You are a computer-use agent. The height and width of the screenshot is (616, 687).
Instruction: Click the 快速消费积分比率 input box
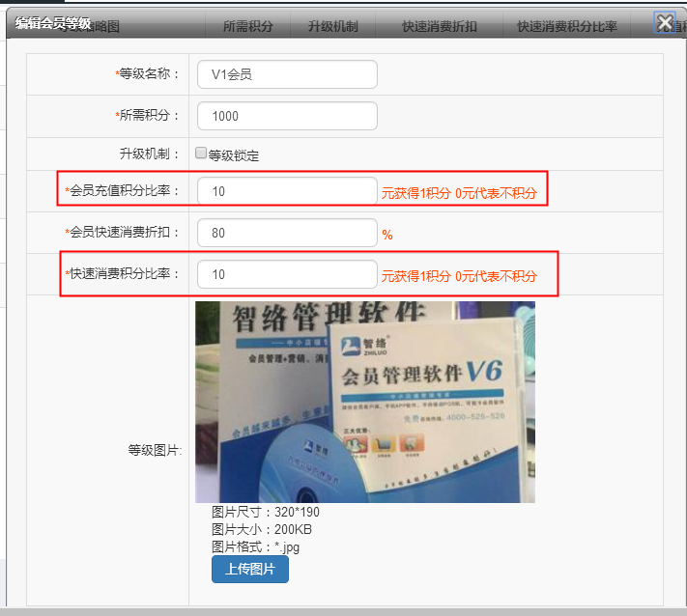[287, 274]
